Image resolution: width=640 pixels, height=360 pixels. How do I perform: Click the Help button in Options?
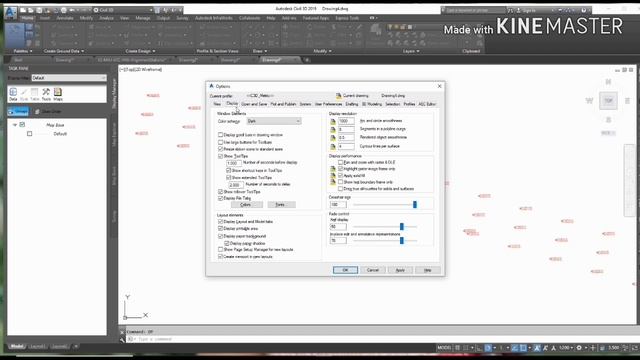[x=427, y=270]
